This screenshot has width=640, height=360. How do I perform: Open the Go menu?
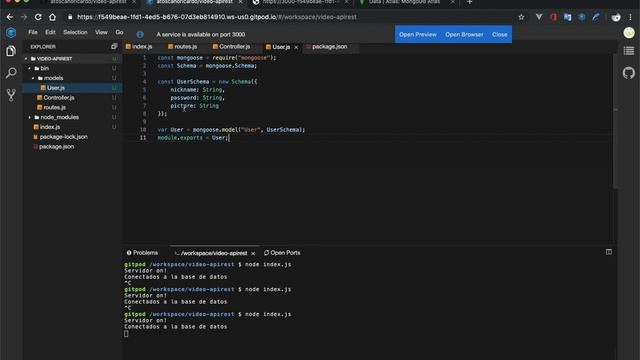(x=119, y=32)
